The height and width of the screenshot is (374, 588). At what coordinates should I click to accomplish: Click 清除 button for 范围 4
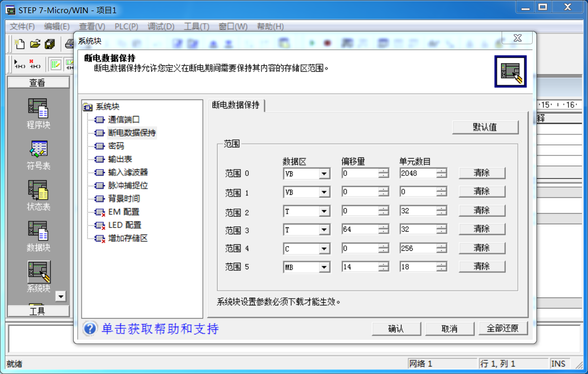482,248
